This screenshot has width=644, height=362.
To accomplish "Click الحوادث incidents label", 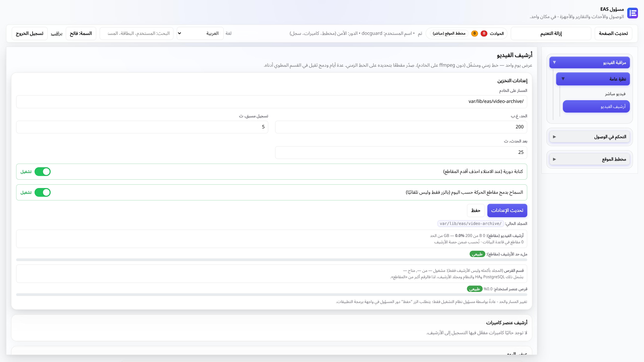I will [x=496, y=34].
